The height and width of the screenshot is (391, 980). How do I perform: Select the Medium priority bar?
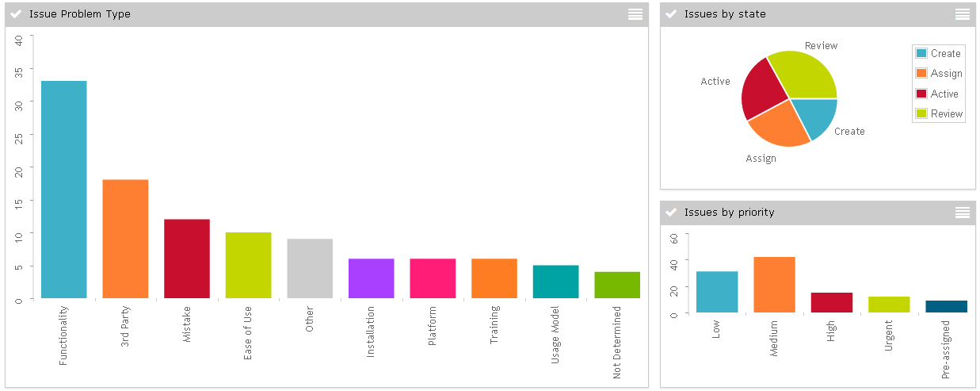[x=774, y=285]
